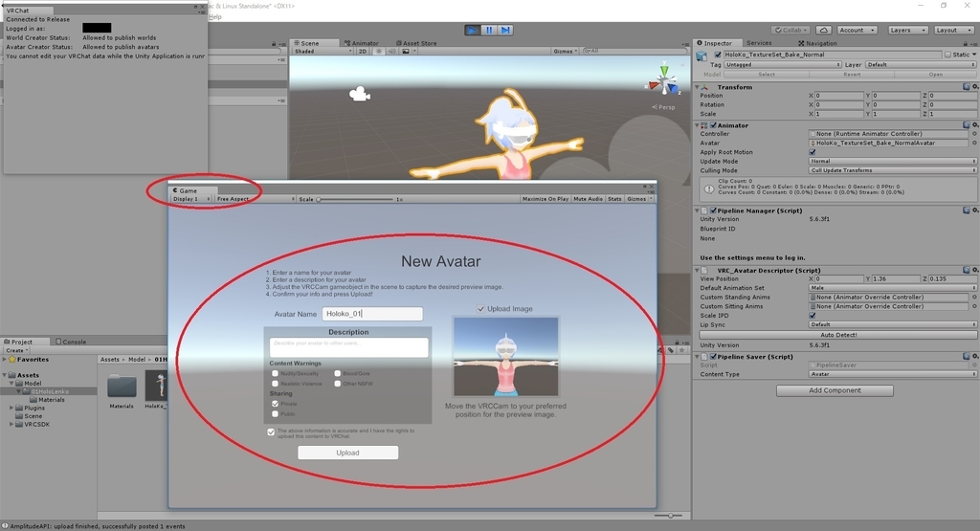
Task: Click the Inspector lock icon
Action: click(968, 43)
